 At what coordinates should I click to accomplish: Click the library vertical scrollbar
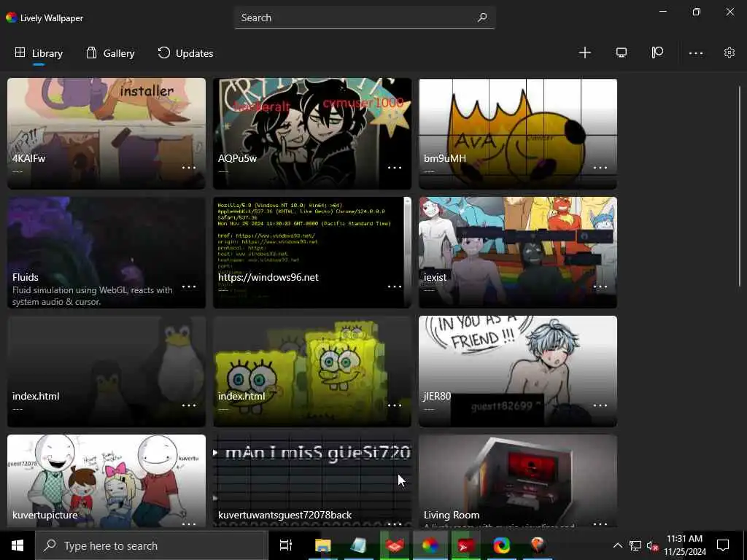point(740,186)
